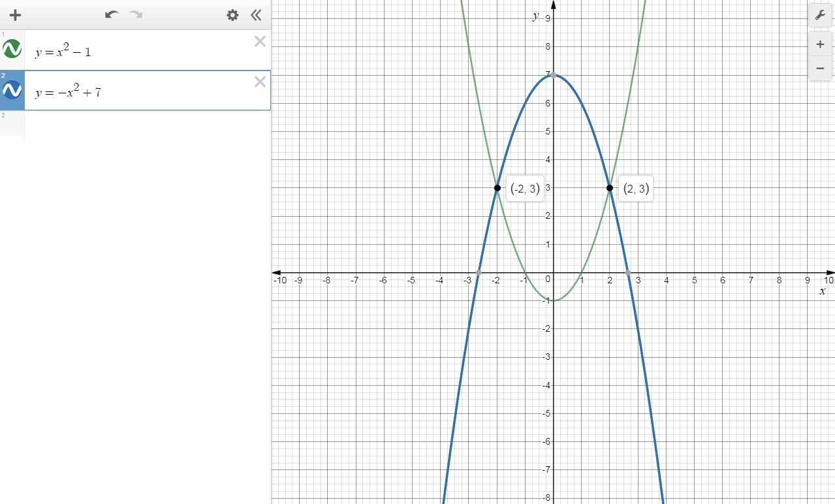Redo the last action
The height and width of the screenshot is (504, 835).
136,14
